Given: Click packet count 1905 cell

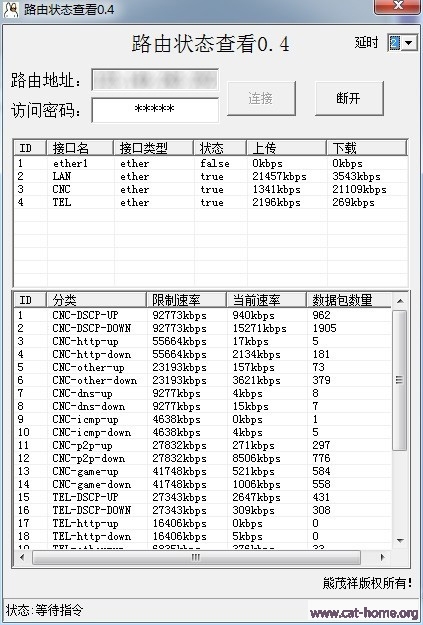Looking at the screenshot, I should coord(325,328).
